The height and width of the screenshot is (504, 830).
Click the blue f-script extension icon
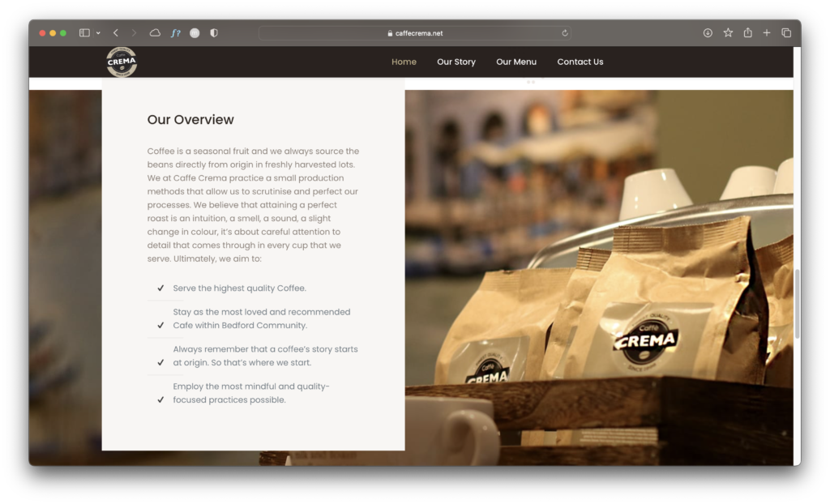tap(176, 32)
